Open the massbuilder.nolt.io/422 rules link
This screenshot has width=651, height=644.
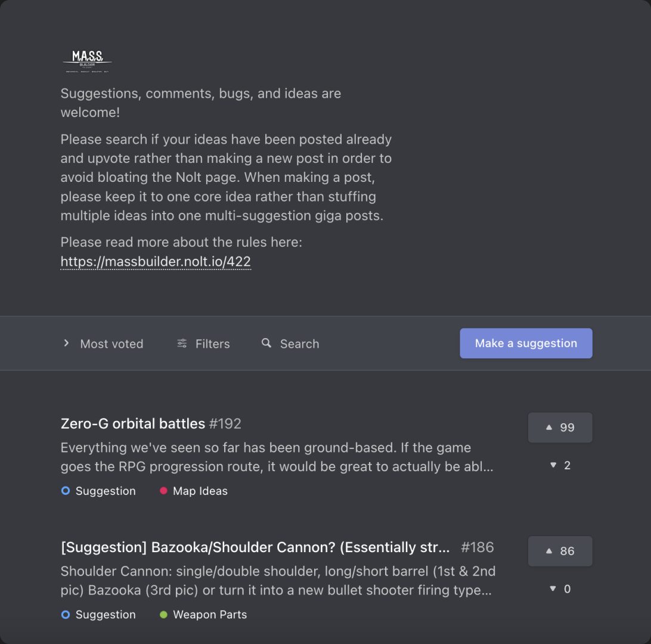coord(156,262)
